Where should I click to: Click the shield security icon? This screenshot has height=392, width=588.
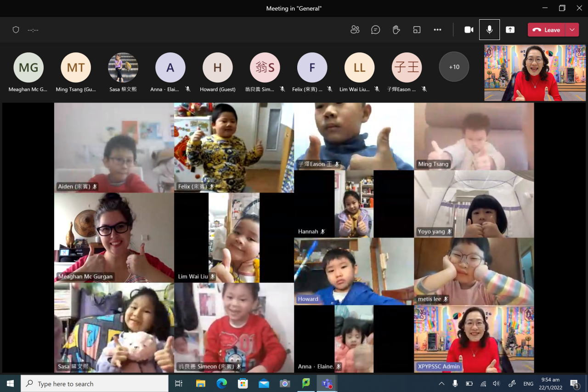(16, 30)
